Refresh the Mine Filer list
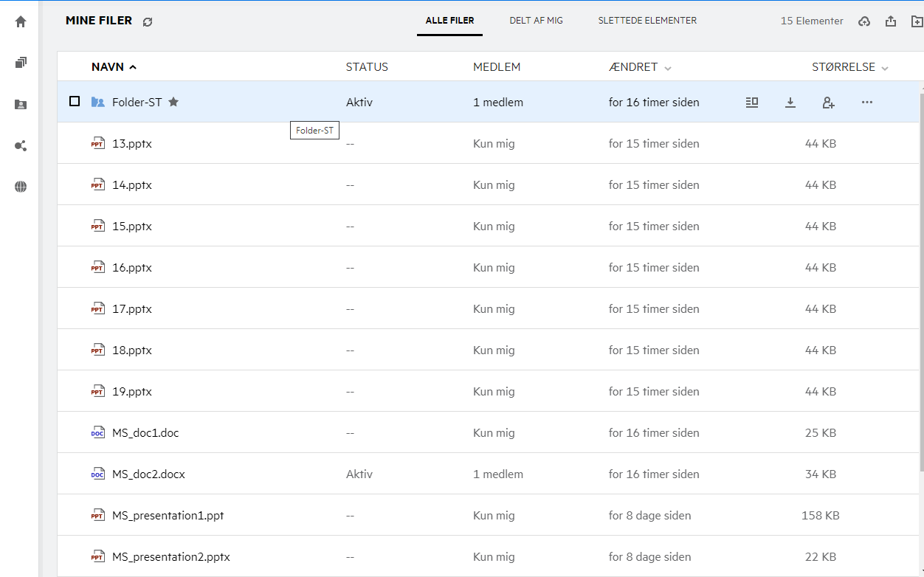 (148, 22)
